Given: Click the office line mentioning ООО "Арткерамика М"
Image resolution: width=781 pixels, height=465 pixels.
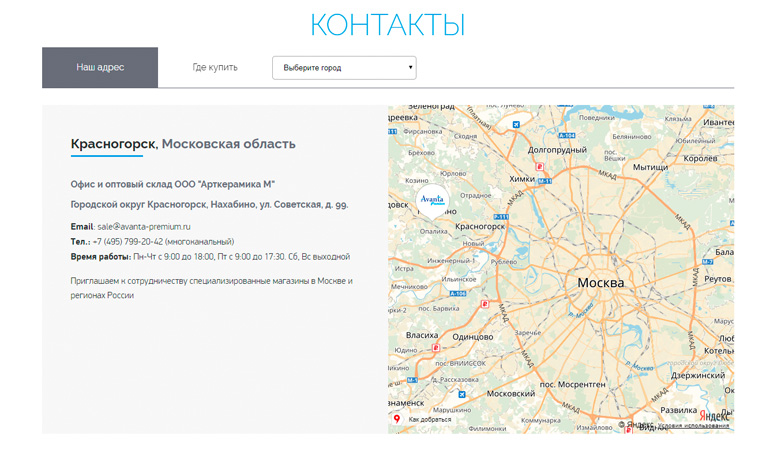Looking at the screenshot, I should [172, 184].
